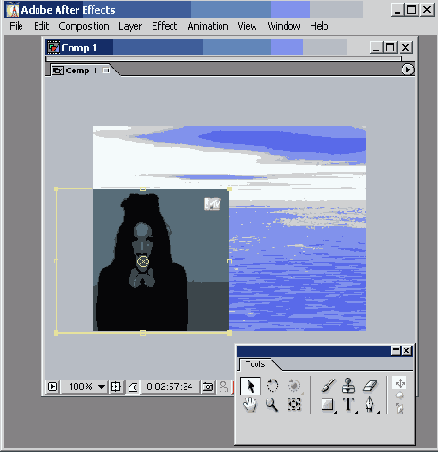Close the Tools palette
438x452 pixels.
coord(407,351)
